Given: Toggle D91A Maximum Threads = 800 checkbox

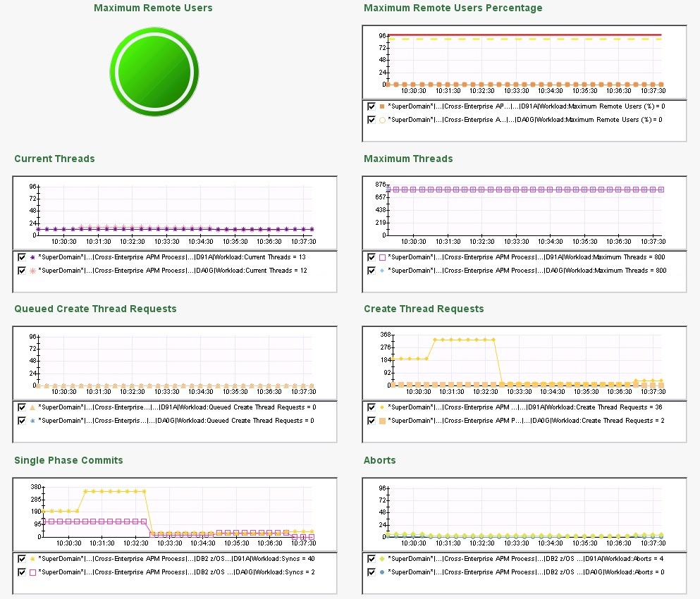Looking at the screenshot, I should (x=372, y=257).
